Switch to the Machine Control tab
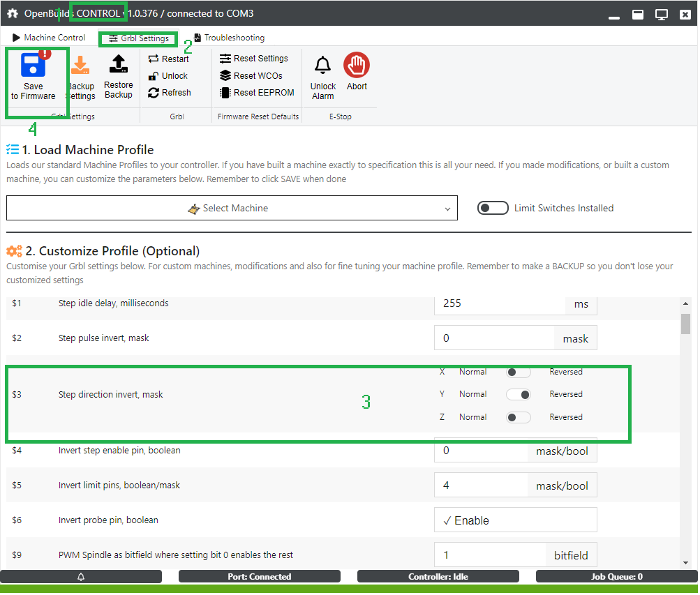This screenshot has height=595, width=700. tap(49, 38)
